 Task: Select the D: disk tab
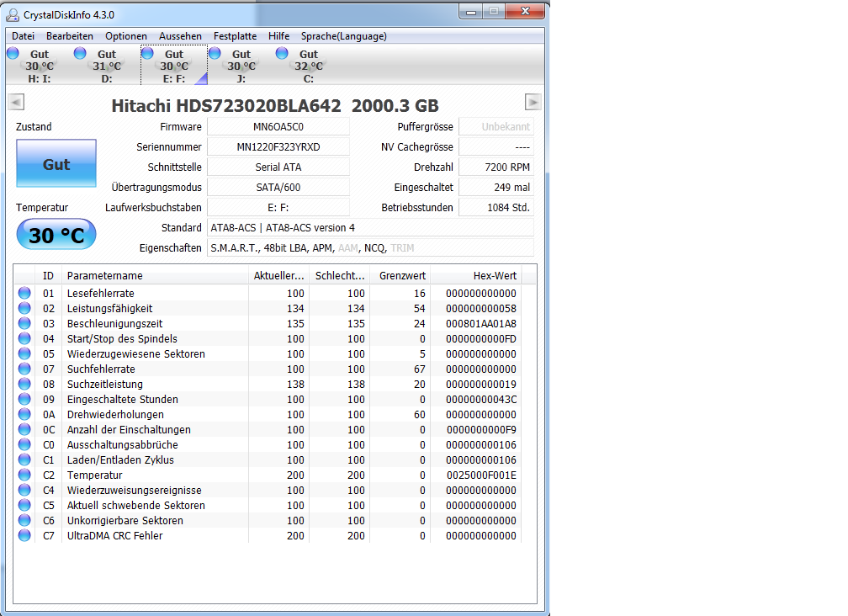pos(107,66)
